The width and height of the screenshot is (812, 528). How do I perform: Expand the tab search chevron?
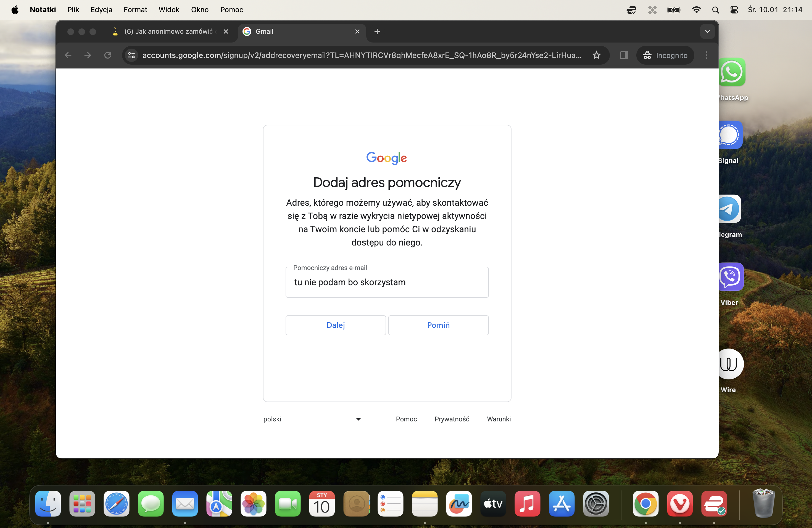pos(707,31)
